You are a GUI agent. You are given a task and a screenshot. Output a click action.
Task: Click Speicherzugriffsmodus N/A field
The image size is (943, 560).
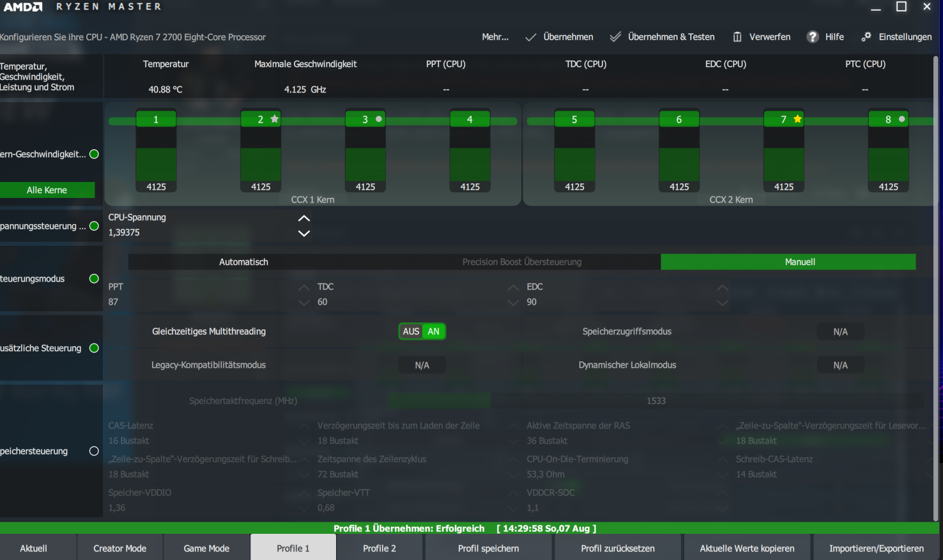pos(841,331)
